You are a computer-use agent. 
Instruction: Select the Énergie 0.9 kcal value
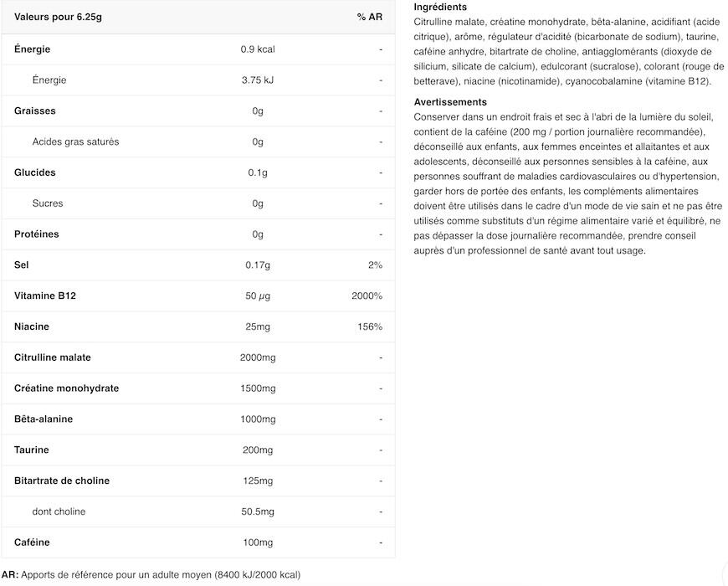tap(258, 49)
